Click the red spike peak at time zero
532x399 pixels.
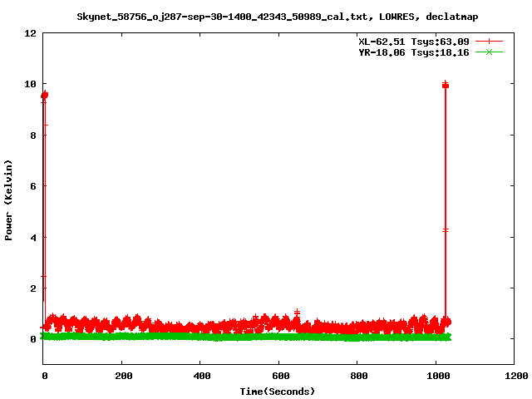pyautogui.click(x=44, y=96)
